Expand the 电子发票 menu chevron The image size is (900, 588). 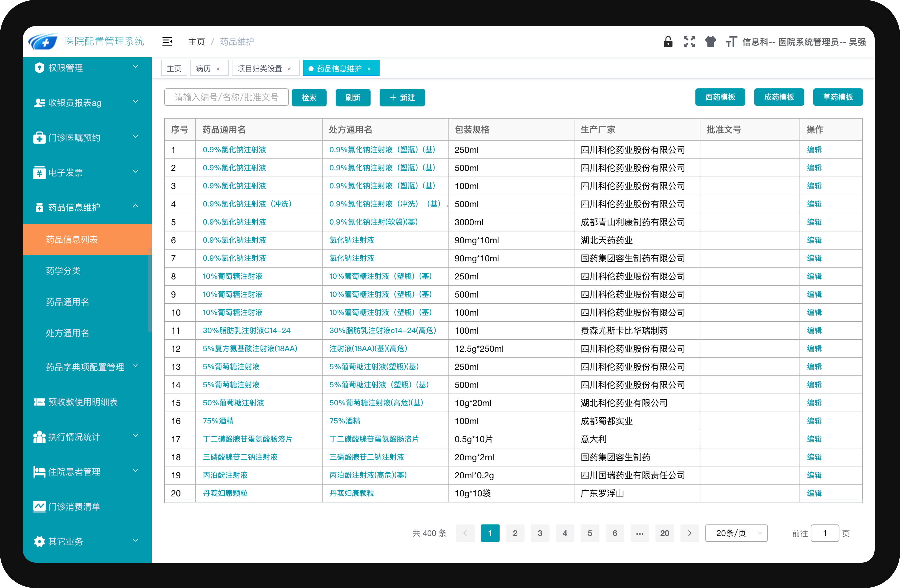point(135,171)
